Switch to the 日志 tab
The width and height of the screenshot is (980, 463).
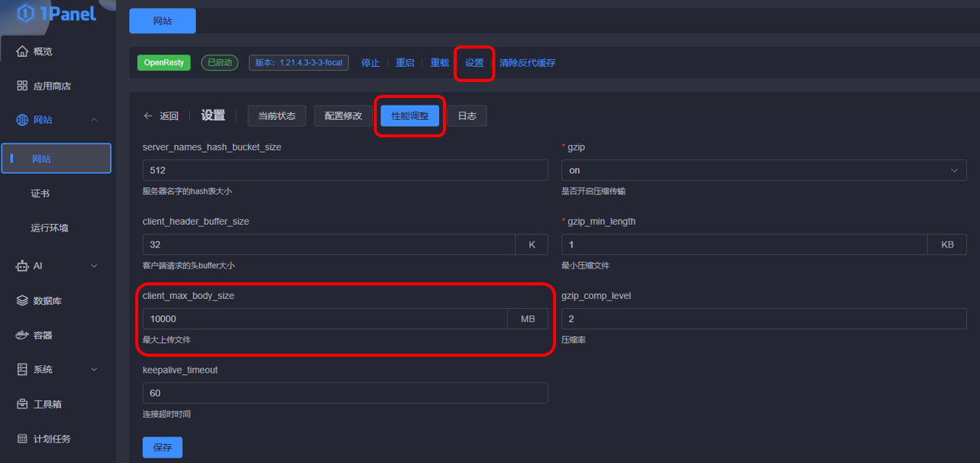466,116
